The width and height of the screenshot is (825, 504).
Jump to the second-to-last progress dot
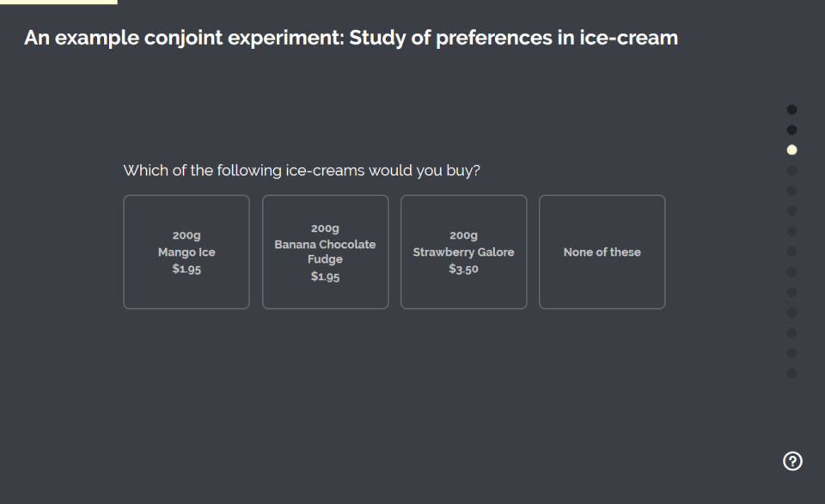(x=791, y=353)
